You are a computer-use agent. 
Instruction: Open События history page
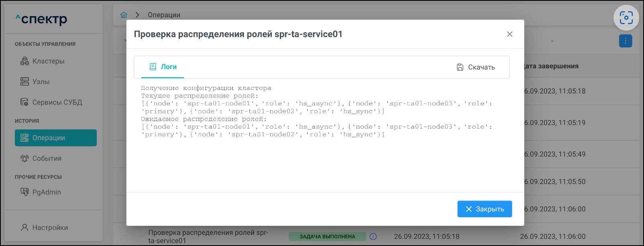(x=47, y=158)
